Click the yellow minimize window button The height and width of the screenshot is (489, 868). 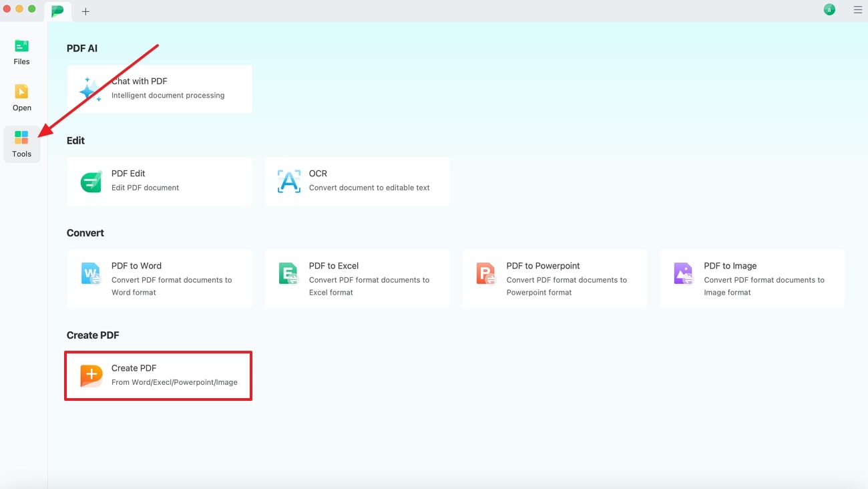[19, 9]
